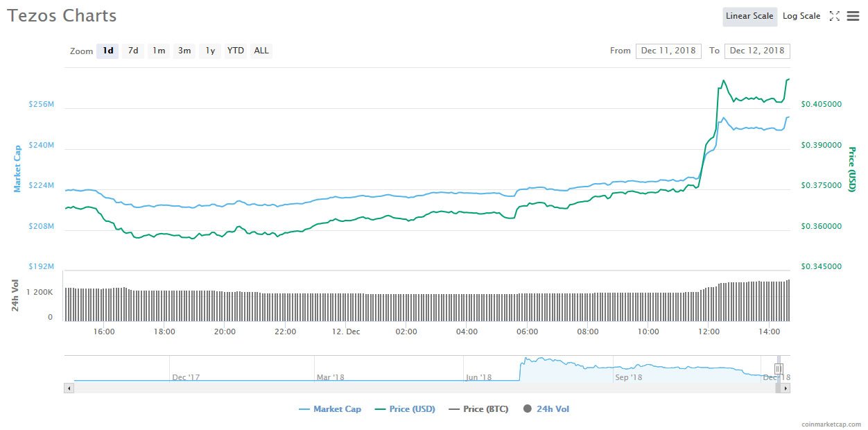Select Linear Scale option

click(749, 16)
